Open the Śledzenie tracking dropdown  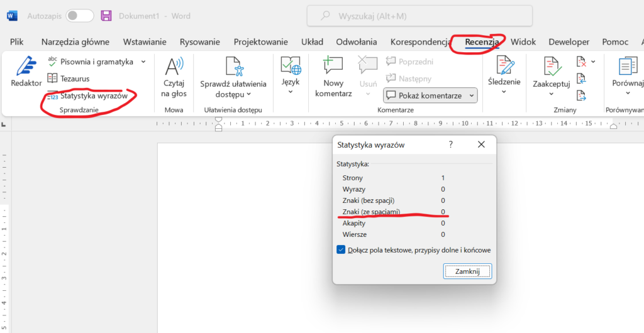[504, 92]
